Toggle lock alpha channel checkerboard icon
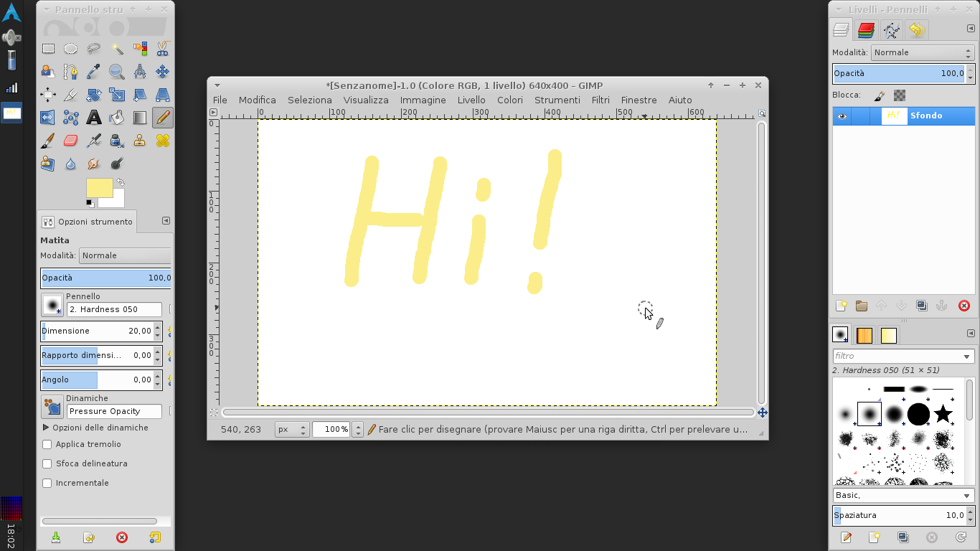This screenshot has height=551, width=980. [x=900, y=95]
